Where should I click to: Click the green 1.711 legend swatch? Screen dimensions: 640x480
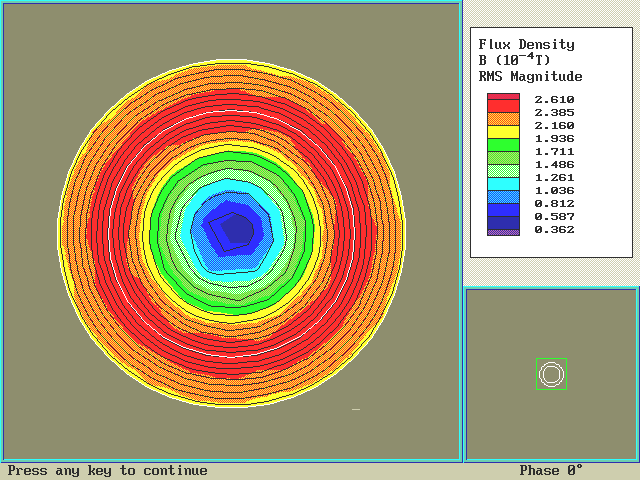point(503,151)
